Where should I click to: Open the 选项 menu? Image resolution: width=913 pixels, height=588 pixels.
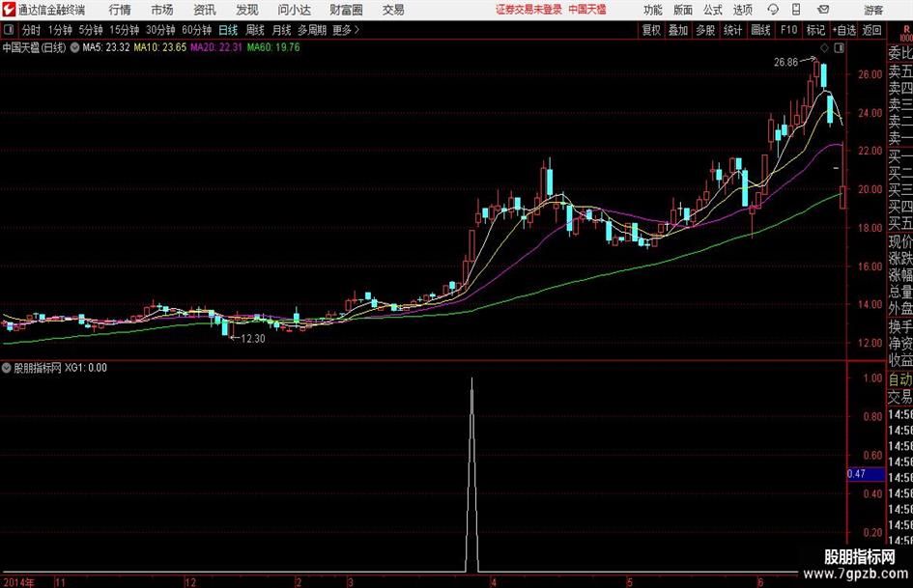point(742,10)
